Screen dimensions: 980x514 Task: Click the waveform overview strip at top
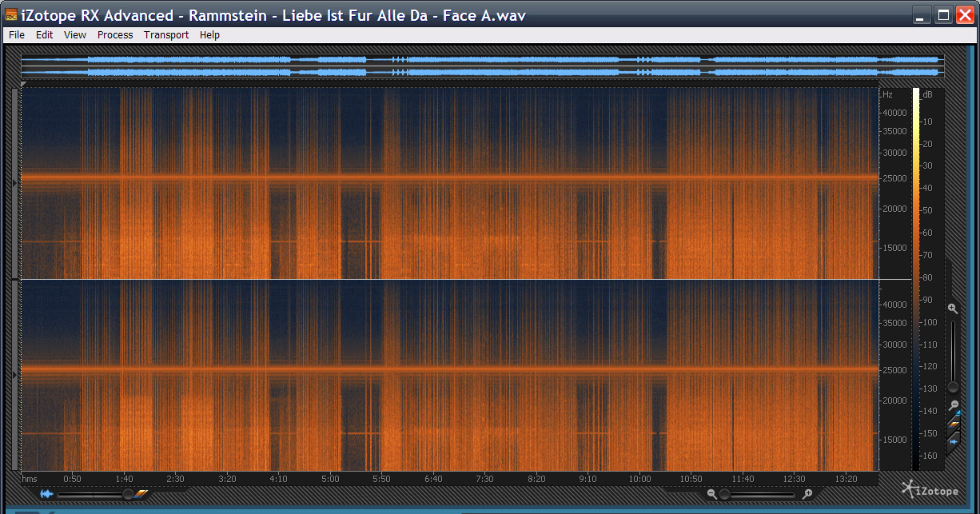480,66
